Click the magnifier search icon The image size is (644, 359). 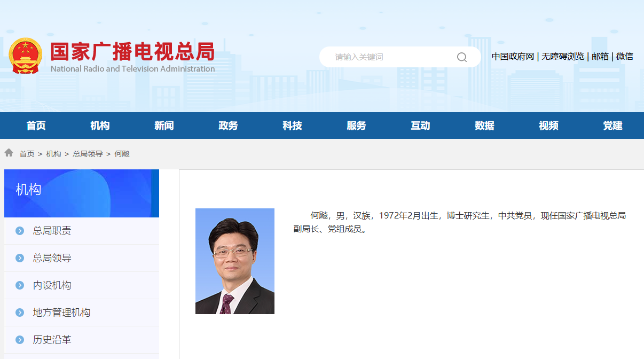point(462,57)
